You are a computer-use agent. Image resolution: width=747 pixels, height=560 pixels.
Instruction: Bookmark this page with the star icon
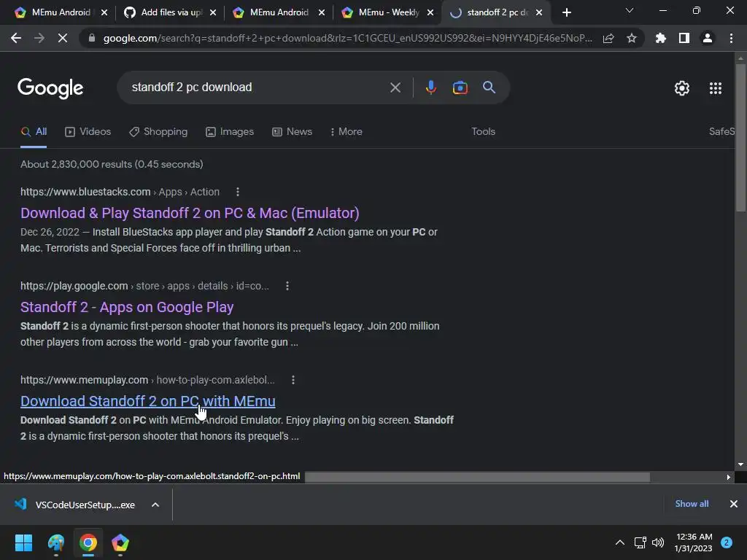632,38
